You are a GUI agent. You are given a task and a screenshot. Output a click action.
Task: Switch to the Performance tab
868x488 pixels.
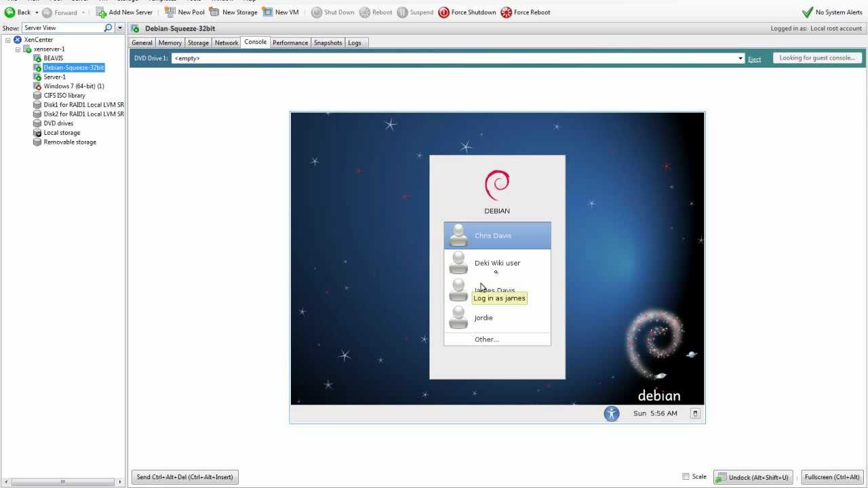click(290, 43)
